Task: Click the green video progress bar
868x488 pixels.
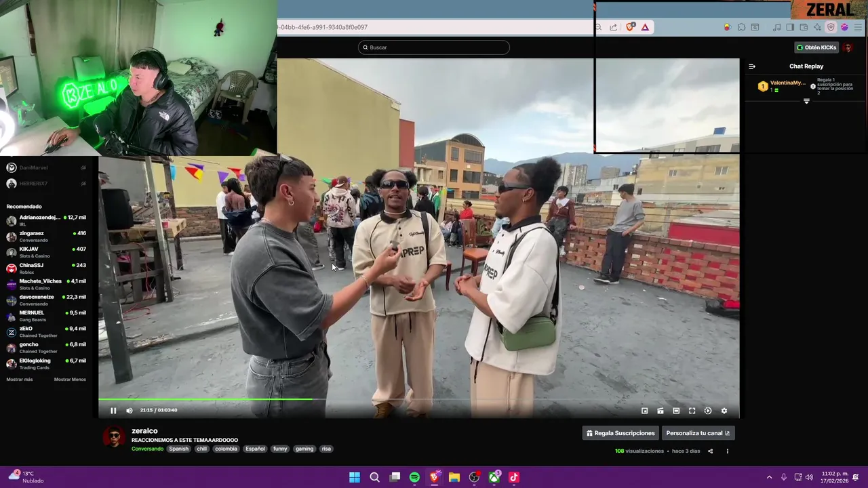Action: tap(205, 399)
